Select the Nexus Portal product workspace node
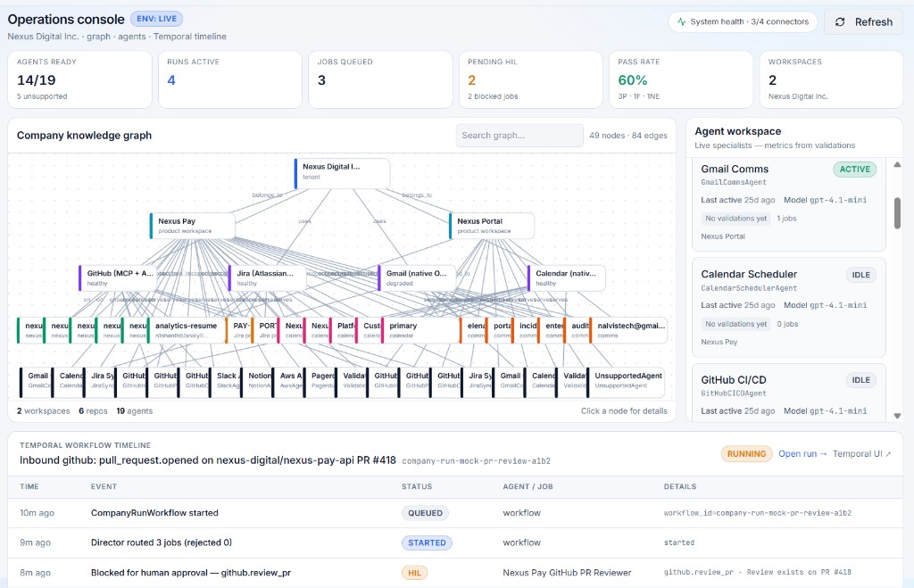The width and height of the screenshot is (914, 588). coord(492,226)
